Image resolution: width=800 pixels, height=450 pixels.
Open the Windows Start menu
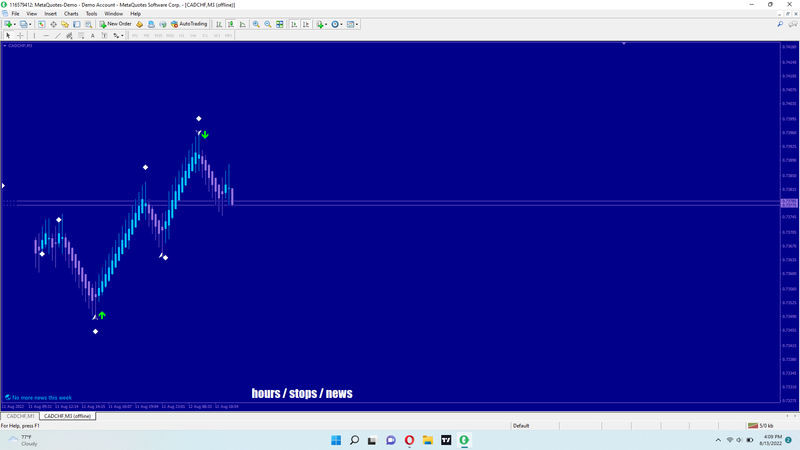pyautogui.click(x=336, y=440)
